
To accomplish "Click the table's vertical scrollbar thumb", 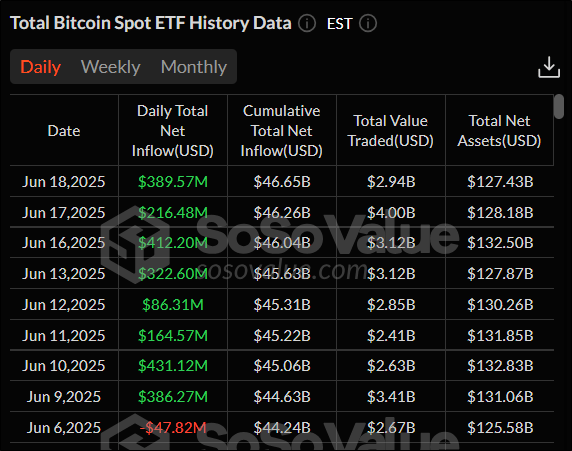I will click(x=559, y=106).
